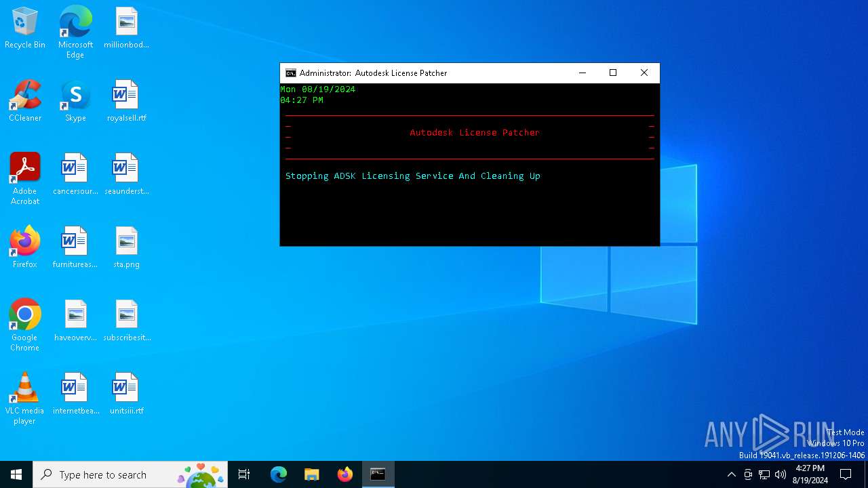Screen dimensions: 868x488
Task: Select the haveoverv... image file
Action: click(75, 321)
